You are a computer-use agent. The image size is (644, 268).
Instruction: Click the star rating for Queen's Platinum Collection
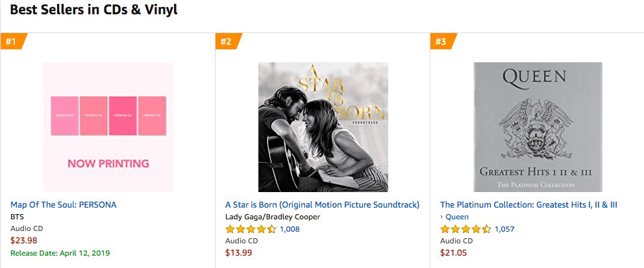465,229
